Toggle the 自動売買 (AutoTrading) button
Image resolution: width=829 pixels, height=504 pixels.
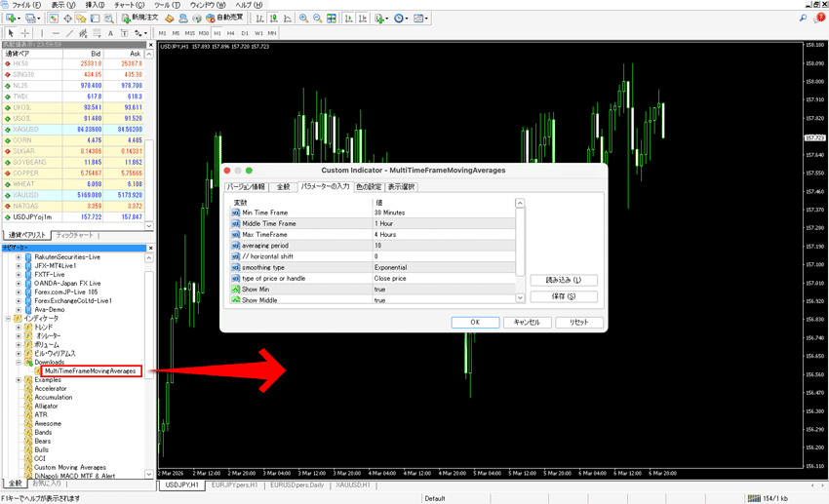[225, 19]
